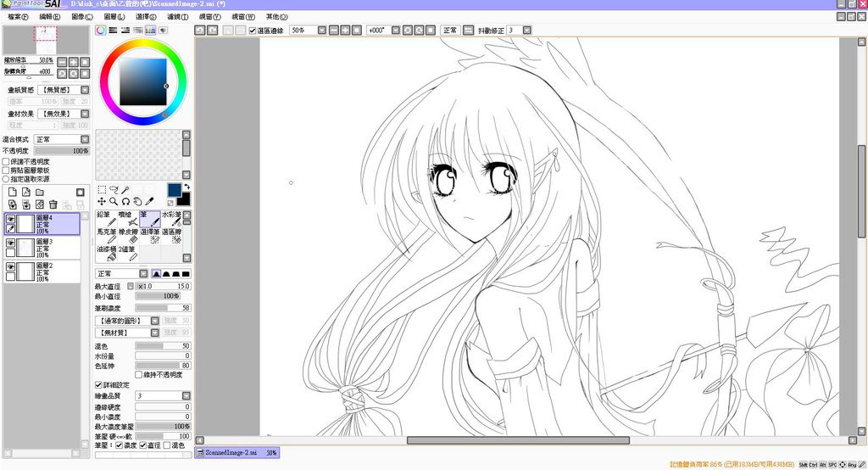The image size is (868, 470).
Task: Select the Airbrush tool (噴槍)
Action: (x=128, y=218)
